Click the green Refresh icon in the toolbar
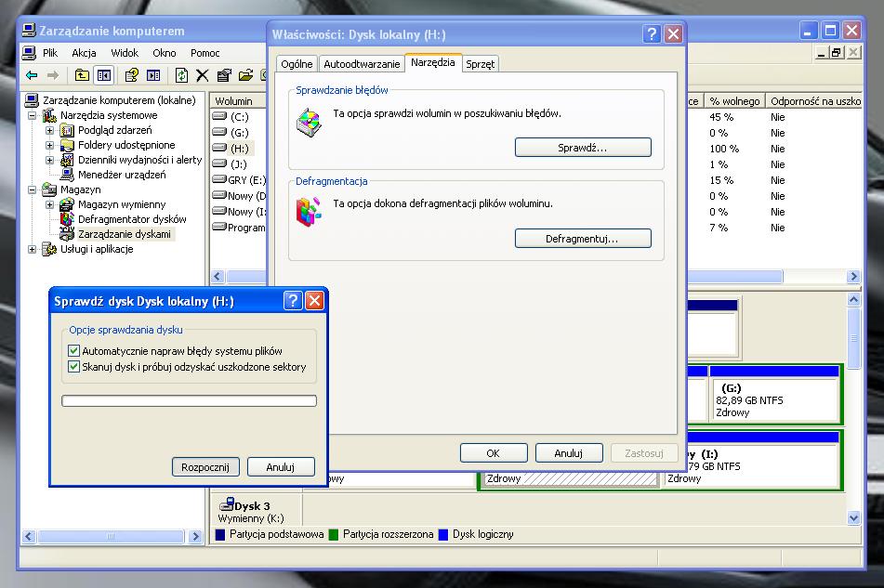Screen dimensions: 884x588 point(181,75)
